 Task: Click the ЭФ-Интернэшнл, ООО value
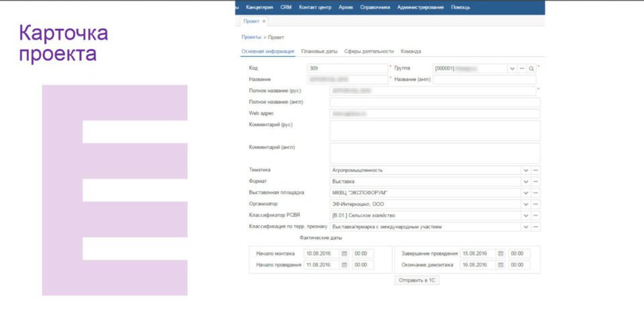[x=358, y=204]
